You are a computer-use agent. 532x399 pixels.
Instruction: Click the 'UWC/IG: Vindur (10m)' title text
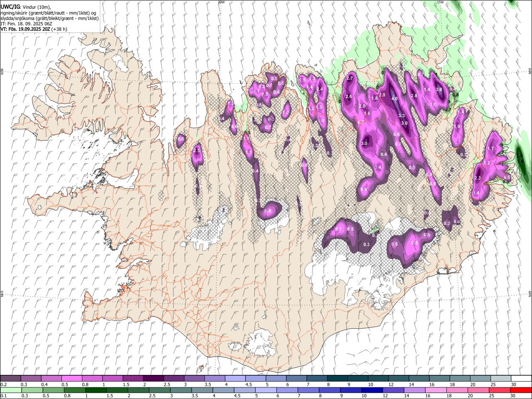(x=25, y=7)
